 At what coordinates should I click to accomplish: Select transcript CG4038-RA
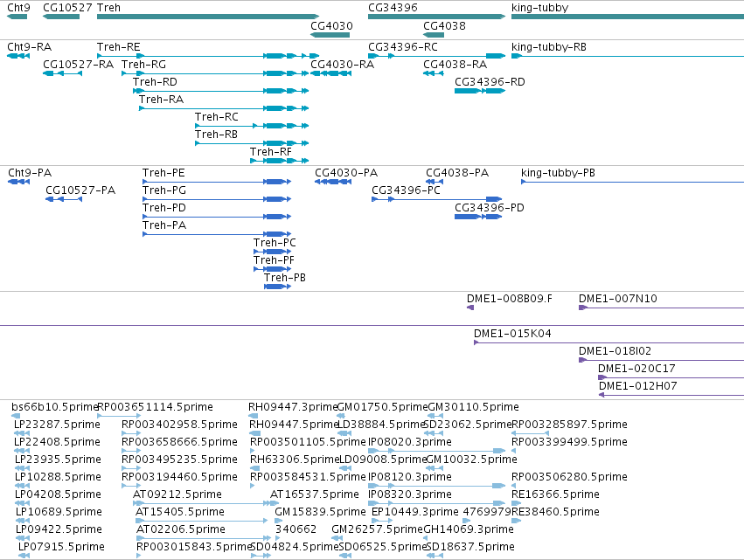[434, 73]
